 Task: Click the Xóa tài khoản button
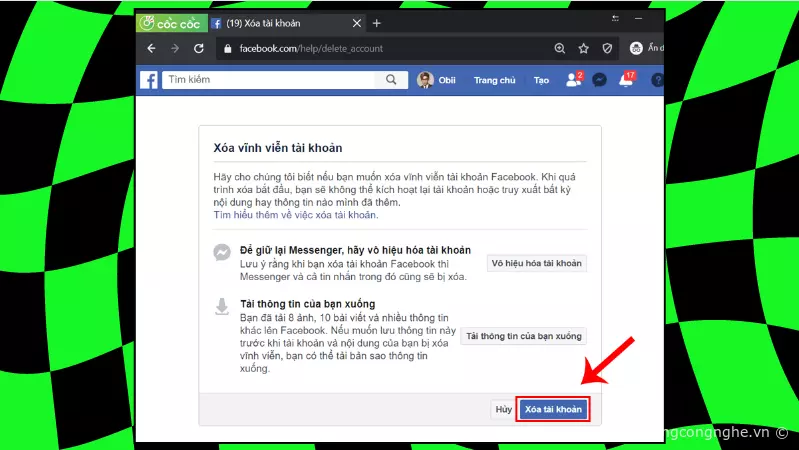point(552,409)
